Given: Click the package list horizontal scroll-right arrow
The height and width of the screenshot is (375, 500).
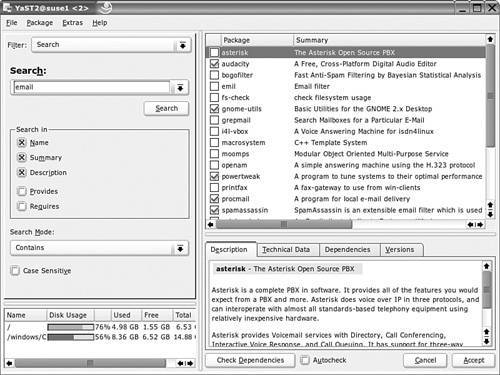Looking at the screenshot, I should [480, 225].
